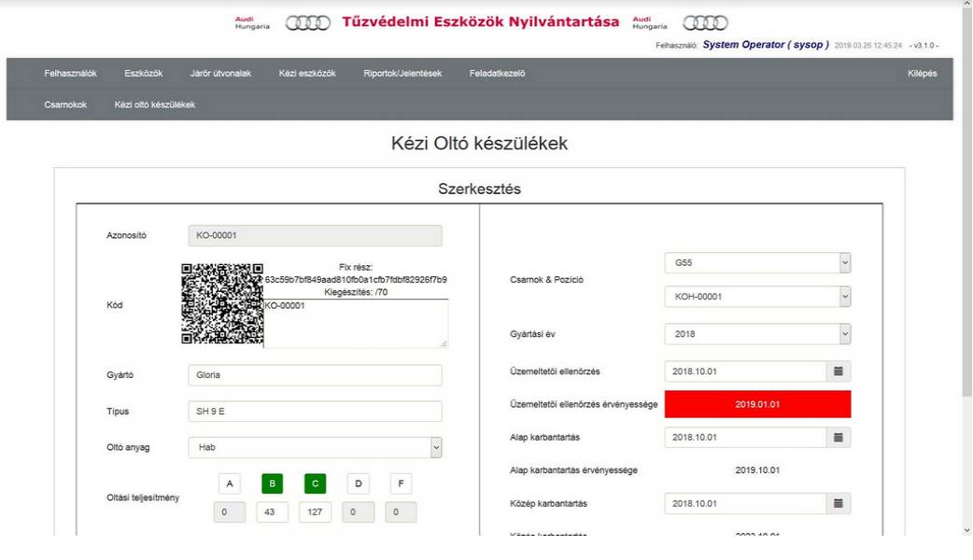Screen dimensions: 973x560
Task: Open calendar for Alap karbantartás date
Action: pyautogui.click(x=838, y=437)
